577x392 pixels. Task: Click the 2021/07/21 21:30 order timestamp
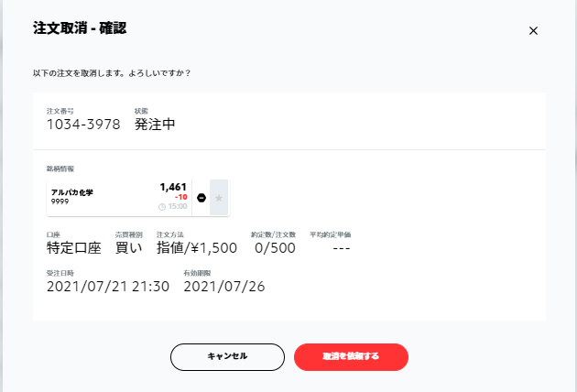click(x=108, y=287)
